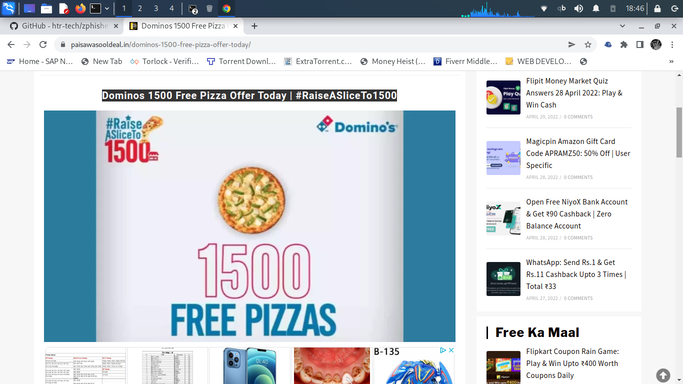The width and height of the screenshot is (683, 384).
Task: Close the ad with X icon
Action: click(451, 350)
